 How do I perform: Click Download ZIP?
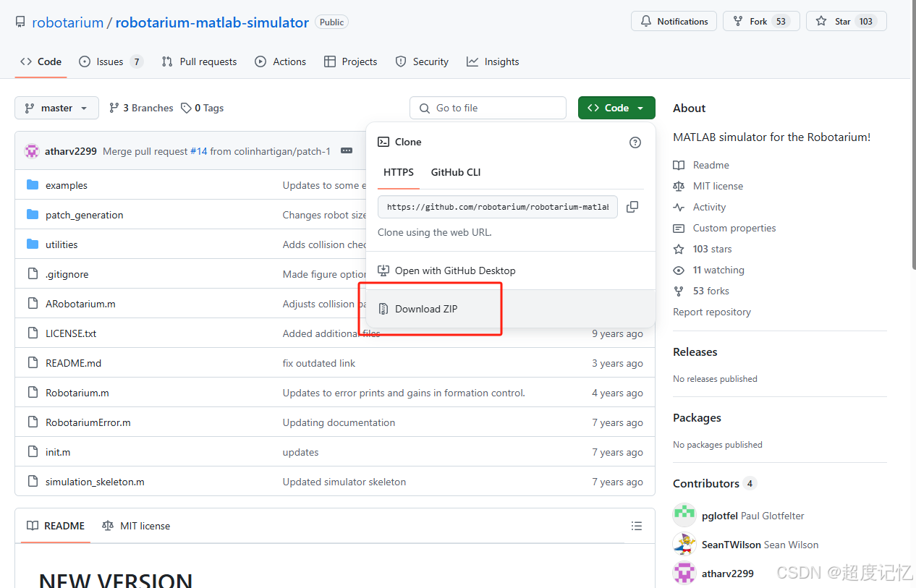tap(511, 309)
